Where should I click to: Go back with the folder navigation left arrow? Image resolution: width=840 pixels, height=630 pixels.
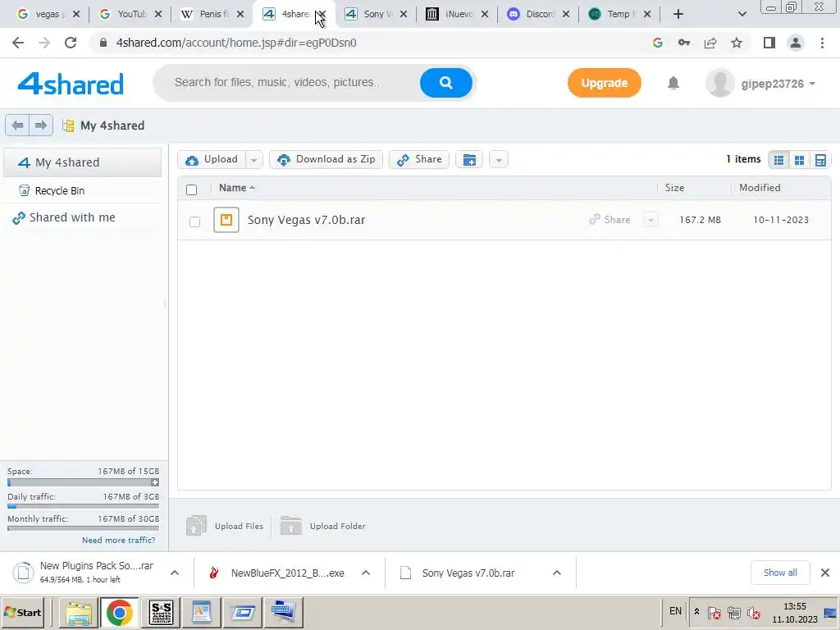pyautogui.click(x=17, y=126)
